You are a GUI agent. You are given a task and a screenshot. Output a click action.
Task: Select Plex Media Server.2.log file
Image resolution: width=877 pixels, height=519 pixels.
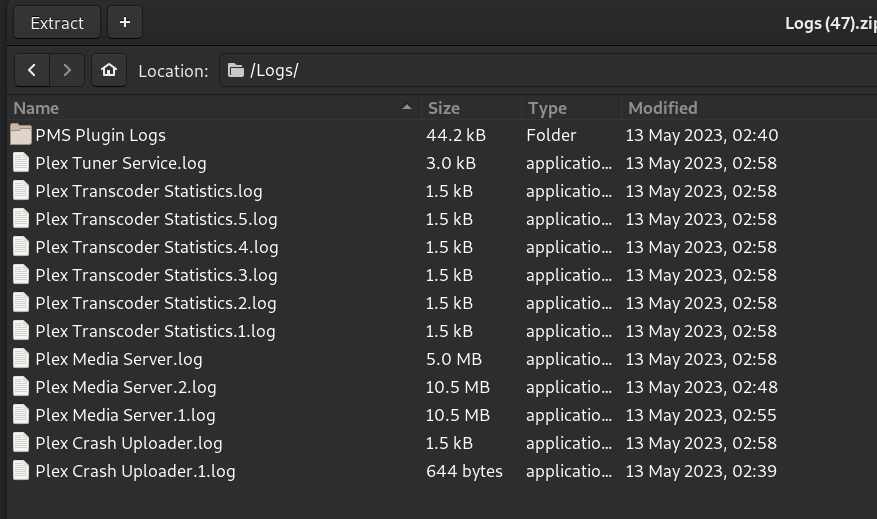click(126, 387)
